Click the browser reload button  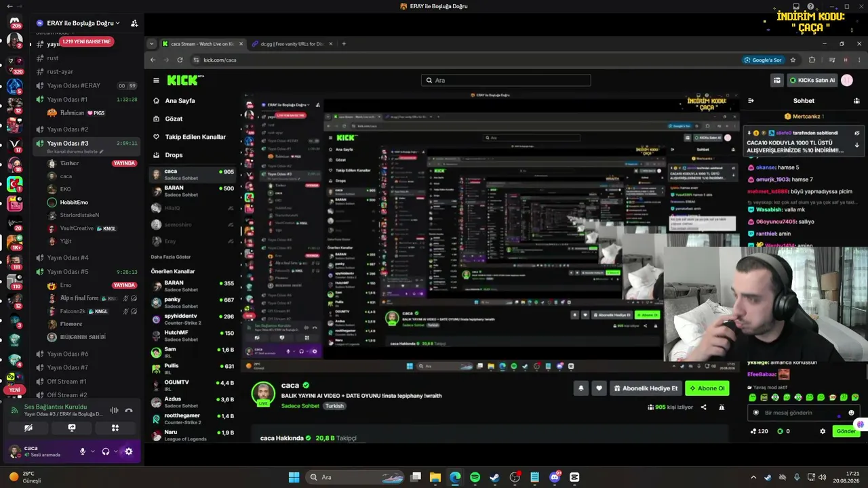(181, 60)
